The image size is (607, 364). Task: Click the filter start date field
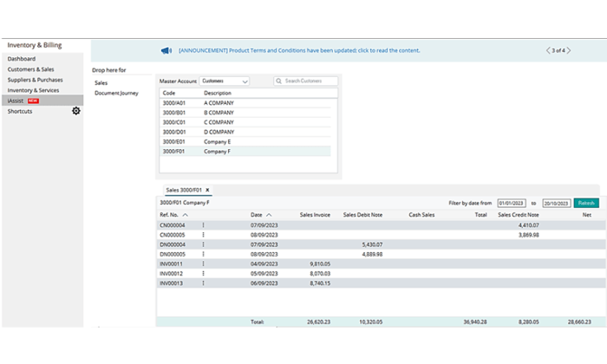point(512,203)
